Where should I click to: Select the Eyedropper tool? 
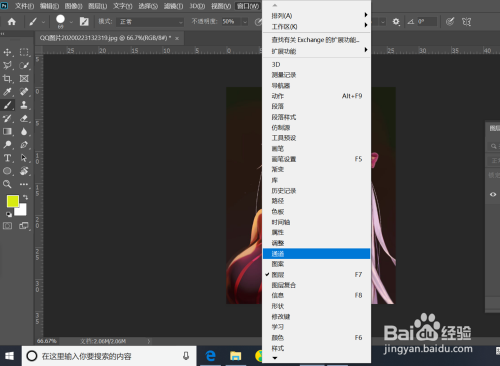point(7,92)
